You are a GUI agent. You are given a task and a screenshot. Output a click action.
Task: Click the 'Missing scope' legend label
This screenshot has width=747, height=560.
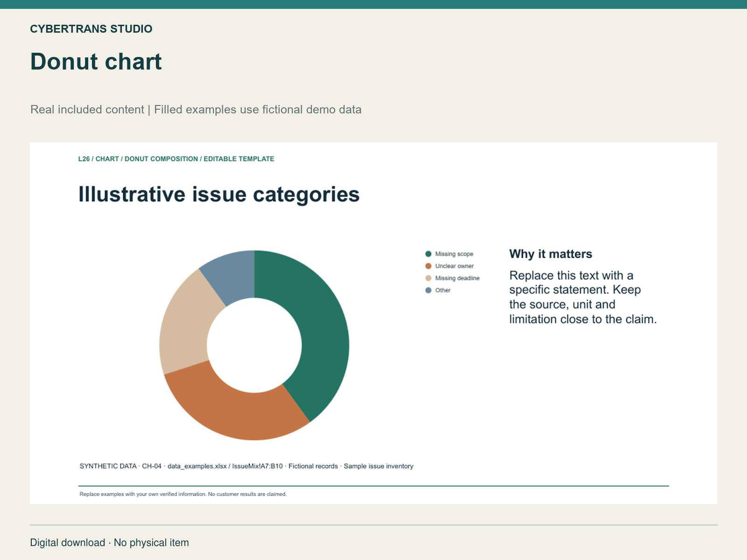[454, 254]
